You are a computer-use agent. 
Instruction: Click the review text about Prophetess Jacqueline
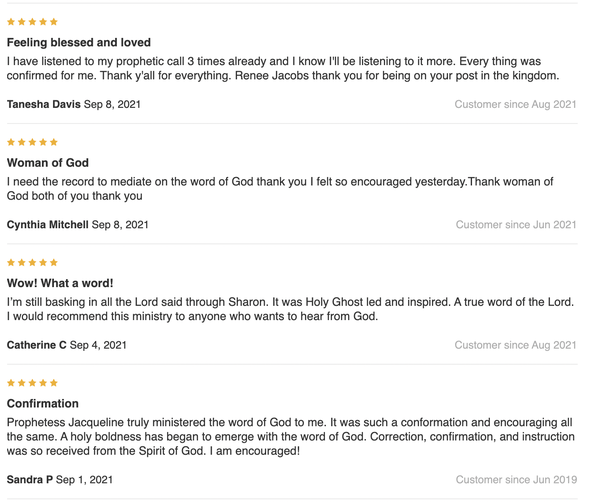click(291, 437)
